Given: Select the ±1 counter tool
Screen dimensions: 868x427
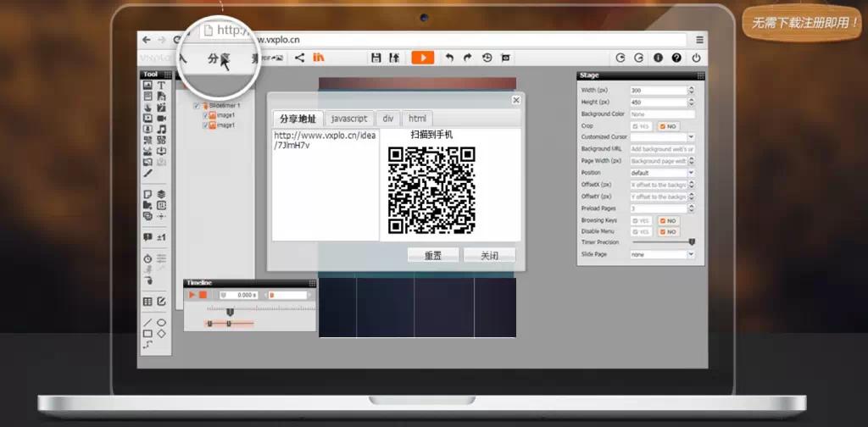Looking at the screenshot, I should [161, 237].
